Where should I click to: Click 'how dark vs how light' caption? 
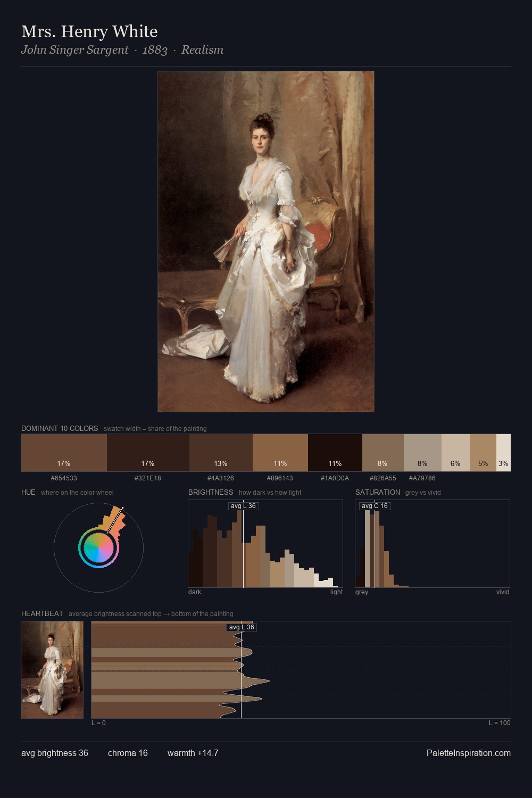(x=270, y=493)
